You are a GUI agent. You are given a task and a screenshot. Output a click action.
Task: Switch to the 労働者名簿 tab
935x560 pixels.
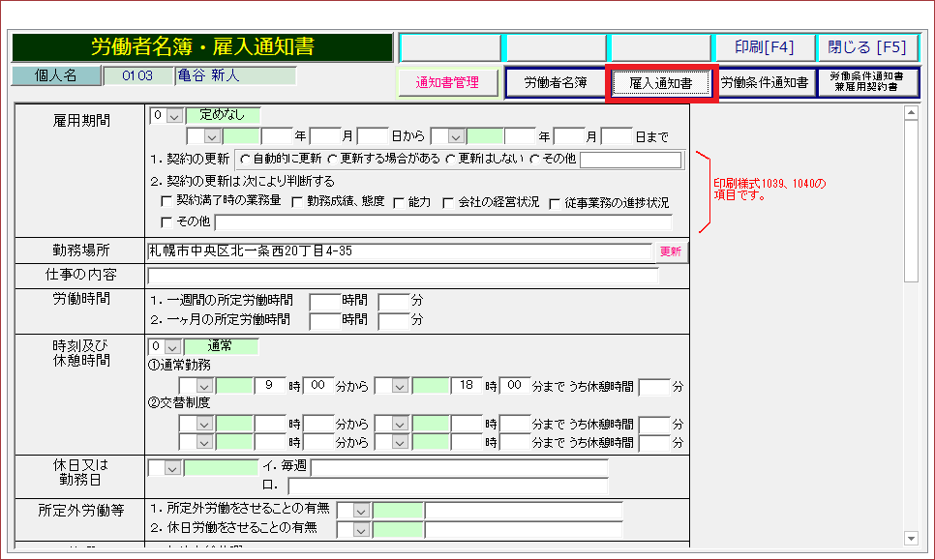tap(556, 83)
